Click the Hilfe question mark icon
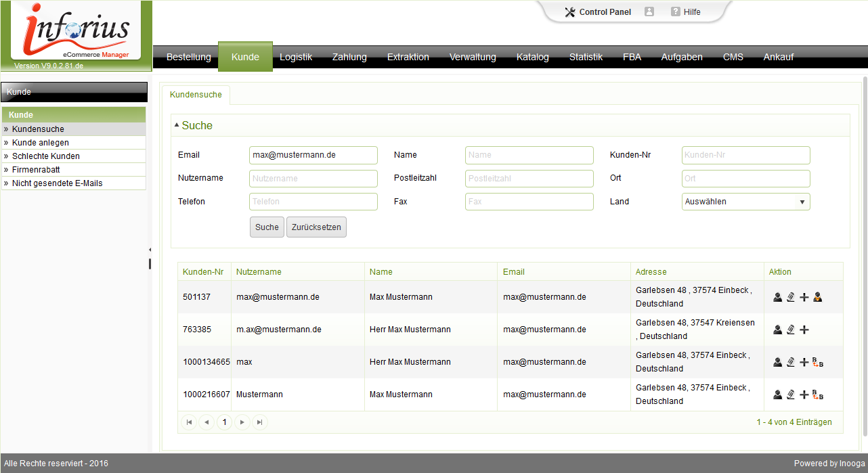Screen dimensions: 868x473 tap(675, 12)
